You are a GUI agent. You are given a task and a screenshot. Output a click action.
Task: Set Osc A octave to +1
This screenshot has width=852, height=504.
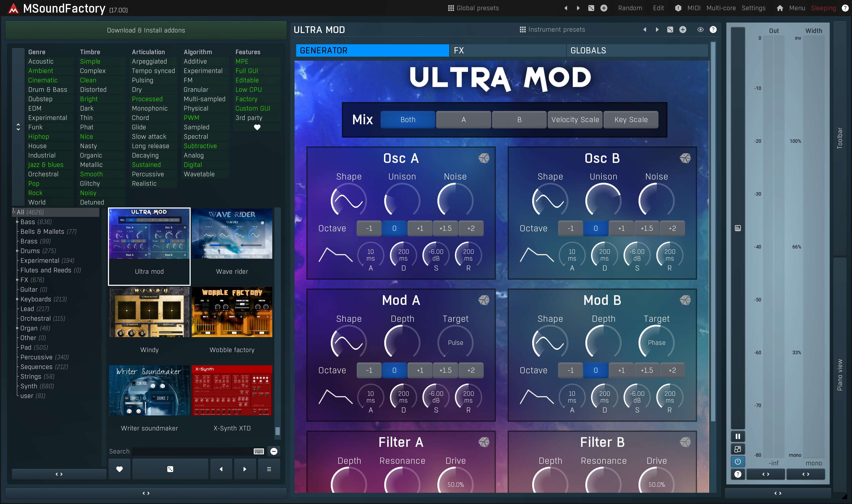click(420, 228)
